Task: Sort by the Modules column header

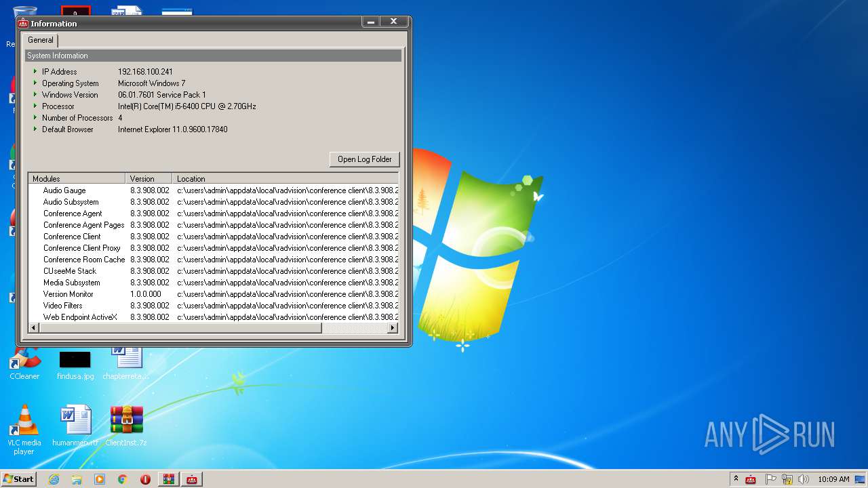Action: pyautogui.click(x=77, y=179)
